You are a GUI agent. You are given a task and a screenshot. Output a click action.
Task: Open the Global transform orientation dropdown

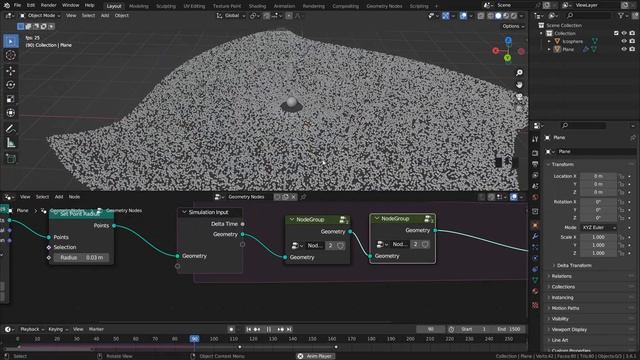231,16
